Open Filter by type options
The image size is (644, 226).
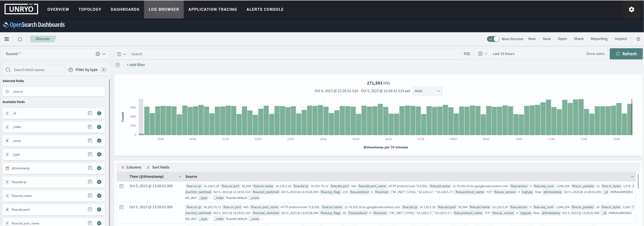87,70
